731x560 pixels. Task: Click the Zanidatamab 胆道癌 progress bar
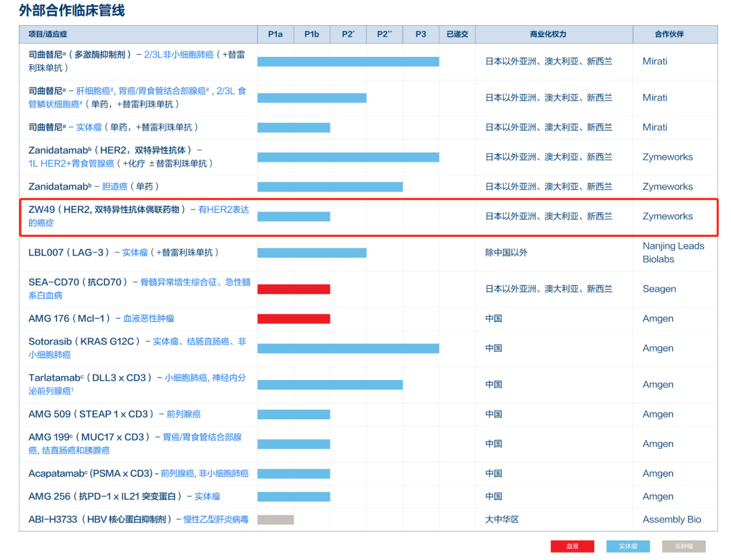[x=330, y=187]
